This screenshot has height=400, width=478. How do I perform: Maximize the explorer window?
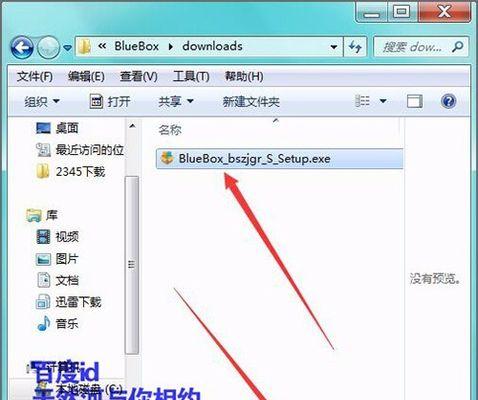(401, 12)
